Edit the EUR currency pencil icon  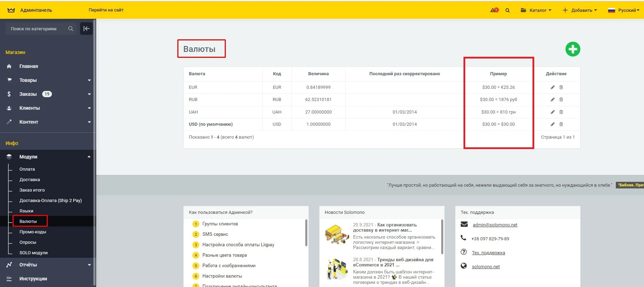click(552, 87)
